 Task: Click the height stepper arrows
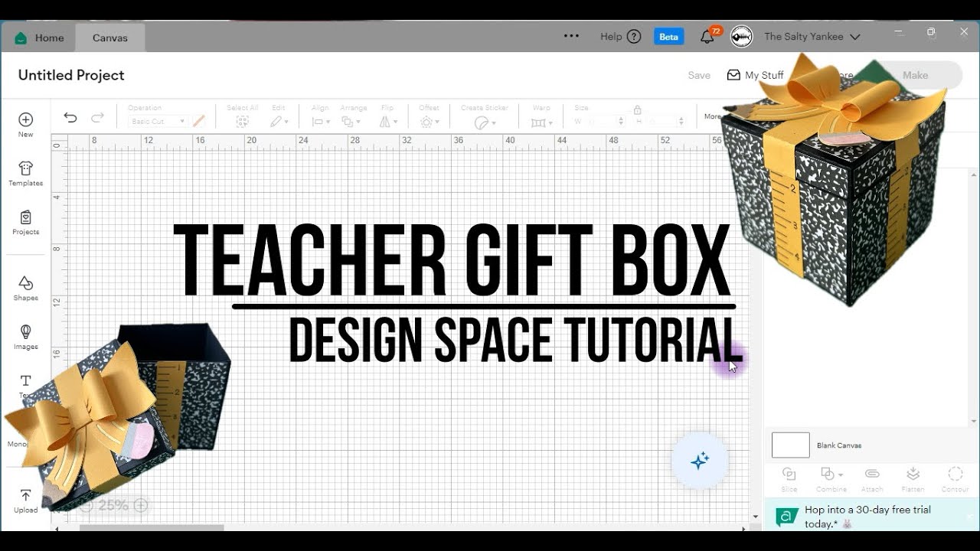681,122
